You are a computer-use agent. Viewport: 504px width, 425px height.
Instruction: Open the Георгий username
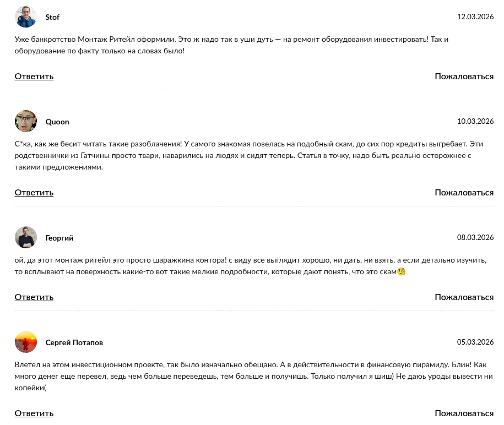(x=59, y=238)
